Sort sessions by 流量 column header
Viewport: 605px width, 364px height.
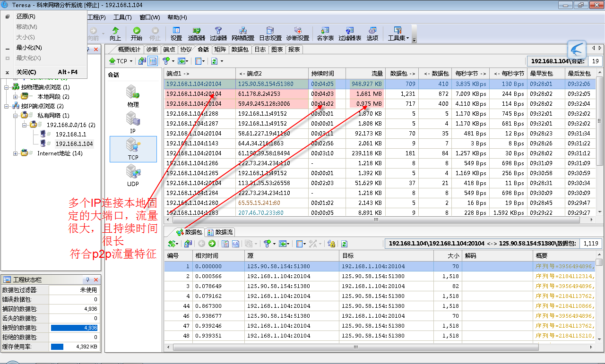click(364, 74)
